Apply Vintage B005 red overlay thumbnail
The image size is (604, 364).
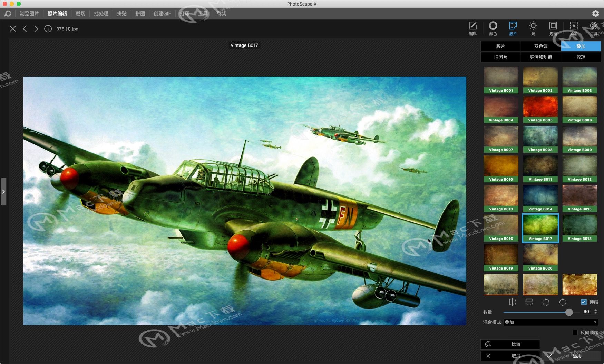540,110
